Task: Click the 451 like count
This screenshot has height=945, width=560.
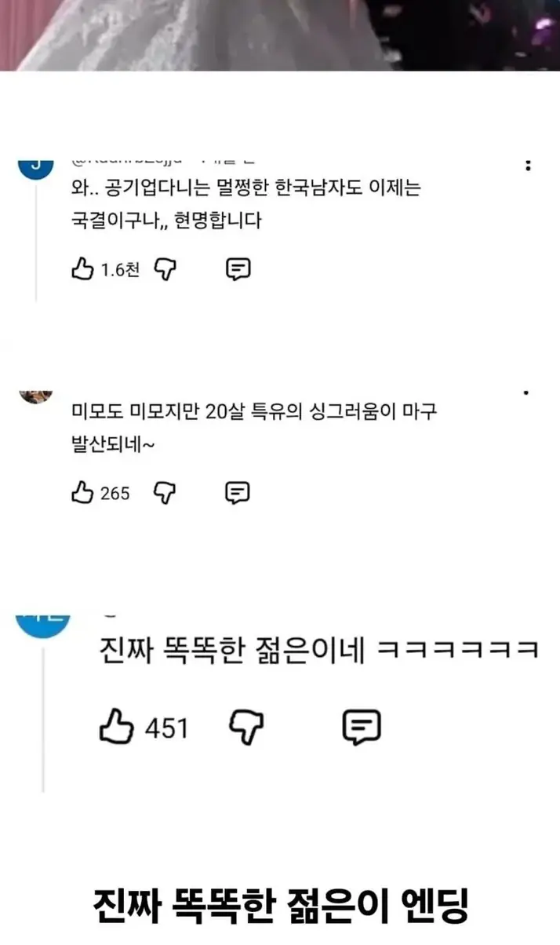Action: coord(167,728)
